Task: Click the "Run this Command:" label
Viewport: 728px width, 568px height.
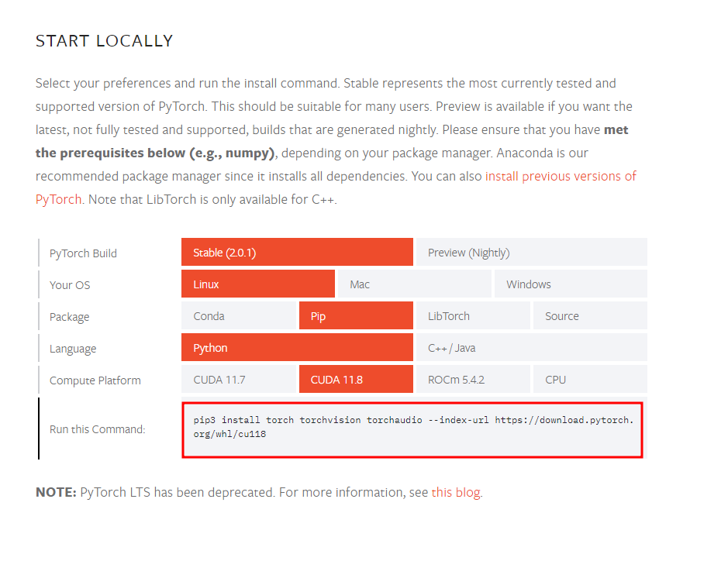Action: pos(97,429)
